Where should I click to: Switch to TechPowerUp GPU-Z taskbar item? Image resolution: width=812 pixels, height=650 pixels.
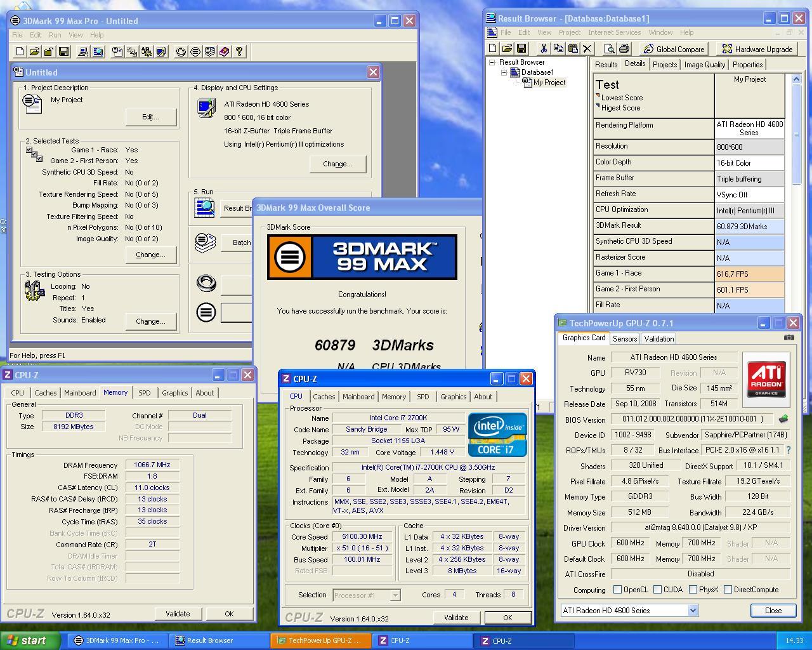tap(320, 640)
